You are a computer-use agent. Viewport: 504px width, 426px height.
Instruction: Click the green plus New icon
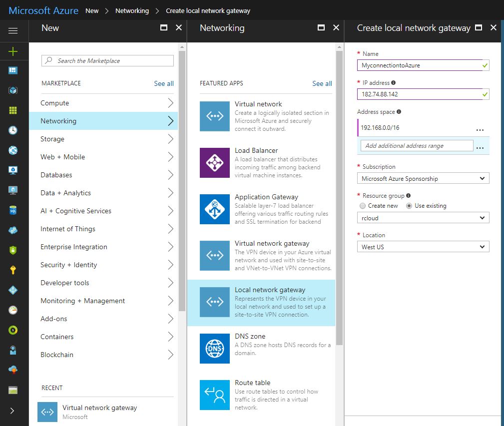pyautogui.click(x=13, y=51)
